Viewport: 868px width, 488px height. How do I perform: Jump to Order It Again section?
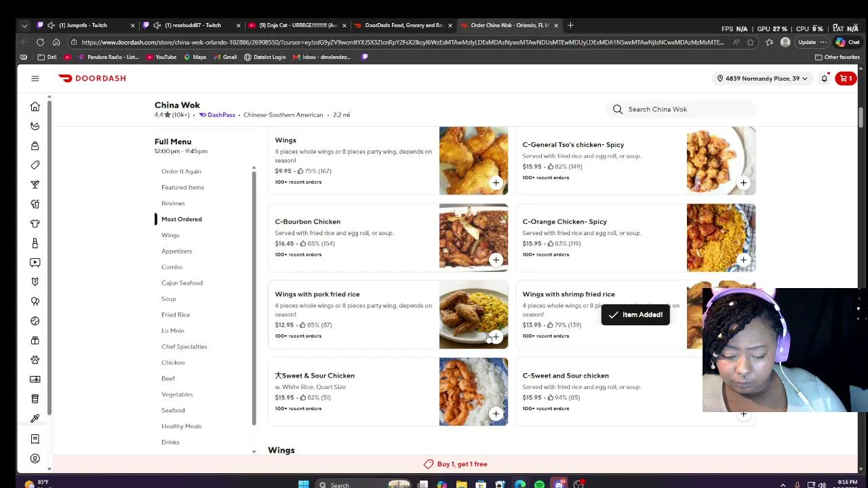[x=181, y=171]
